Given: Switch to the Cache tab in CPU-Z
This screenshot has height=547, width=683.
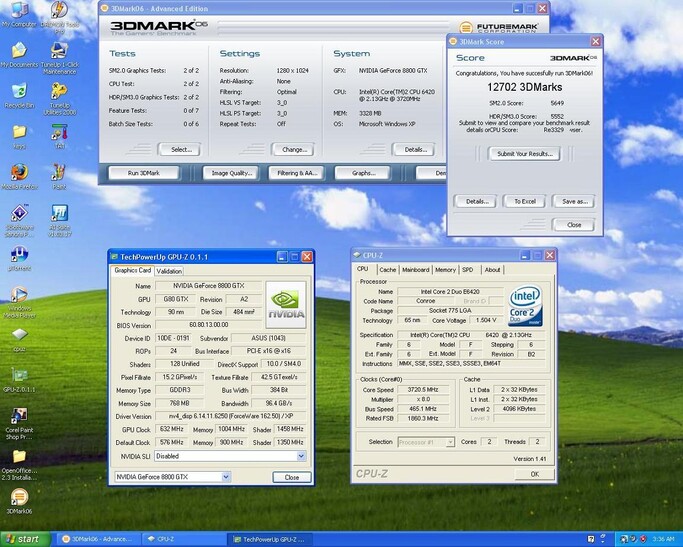Looking at the screenshot, I should click(x=387, y=270).
